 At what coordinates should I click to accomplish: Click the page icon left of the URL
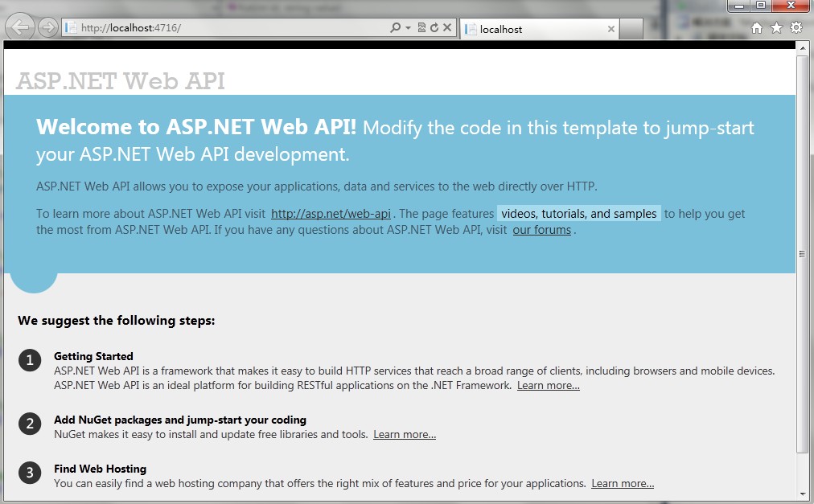click(71, 27)
